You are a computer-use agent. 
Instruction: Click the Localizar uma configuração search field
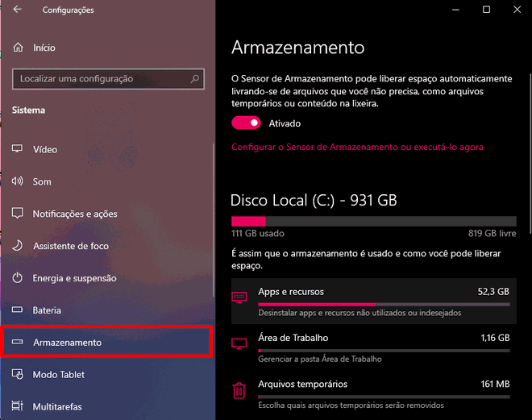pos(108,79)
